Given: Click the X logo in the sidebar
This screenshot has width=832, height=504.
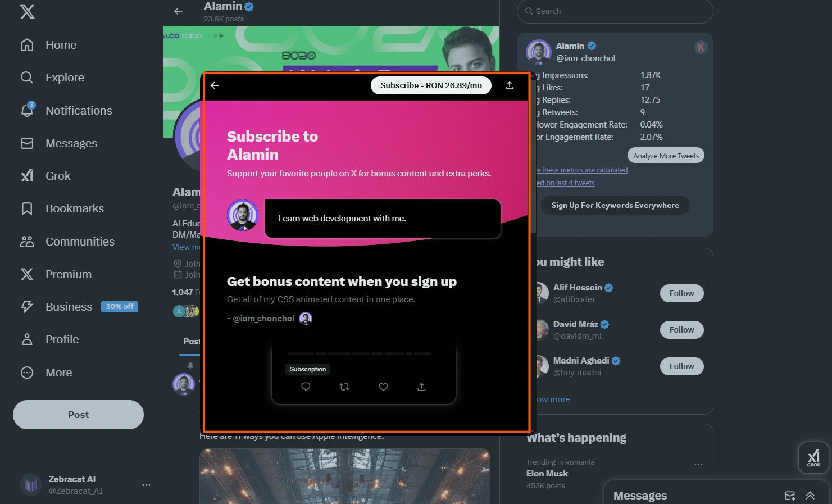Looking at the screenshot, I should 27,11.
